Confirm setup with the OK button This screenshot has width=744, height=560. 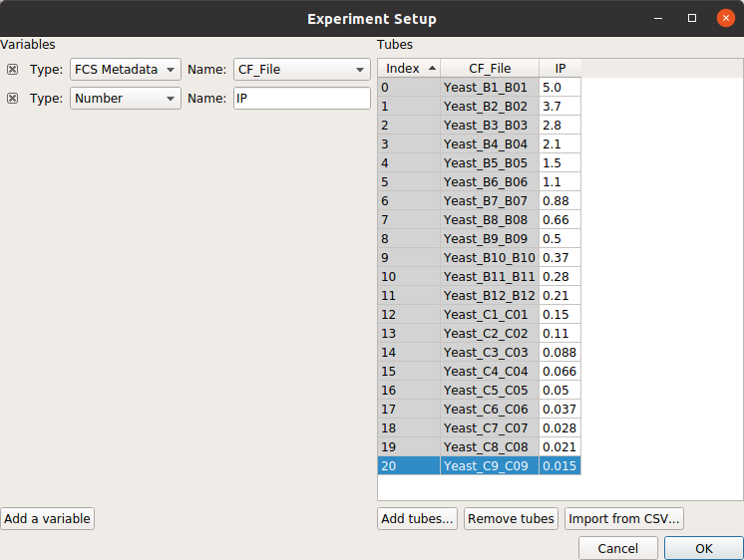(x=704, y=548)
